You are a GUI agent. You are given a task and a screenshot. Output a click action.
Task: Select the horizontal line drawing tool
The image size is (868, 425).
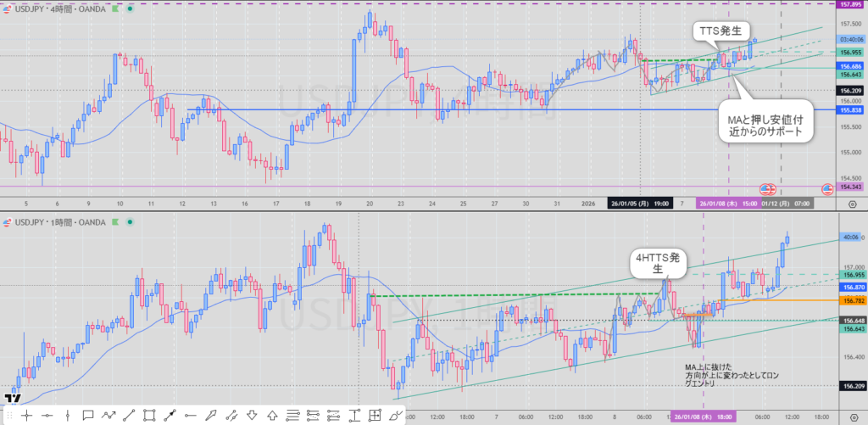pos(47,415)
